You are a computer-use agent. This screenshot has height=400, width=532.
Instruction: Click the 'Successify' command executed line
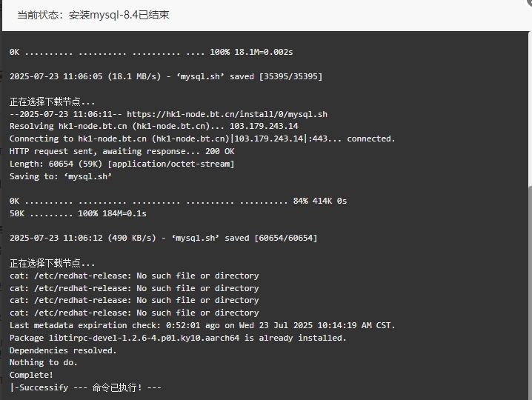point(85,387)
